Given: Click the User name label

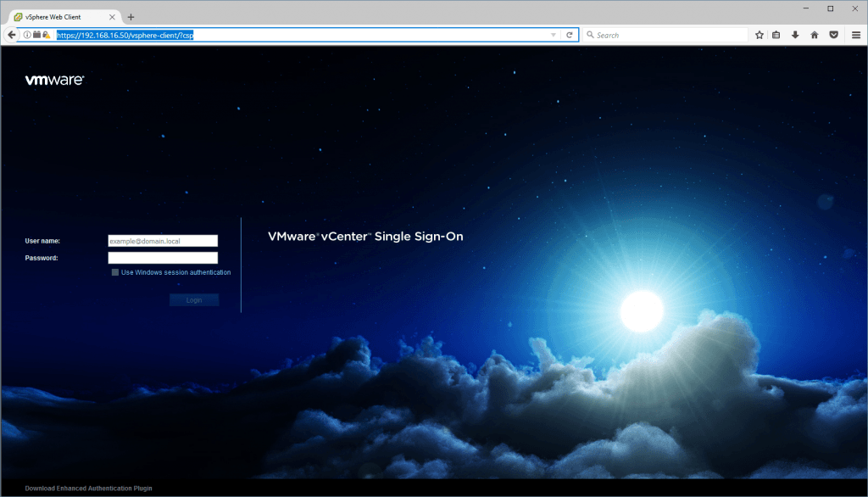Looking at the screenshot, I should click(x=42, y=241).
